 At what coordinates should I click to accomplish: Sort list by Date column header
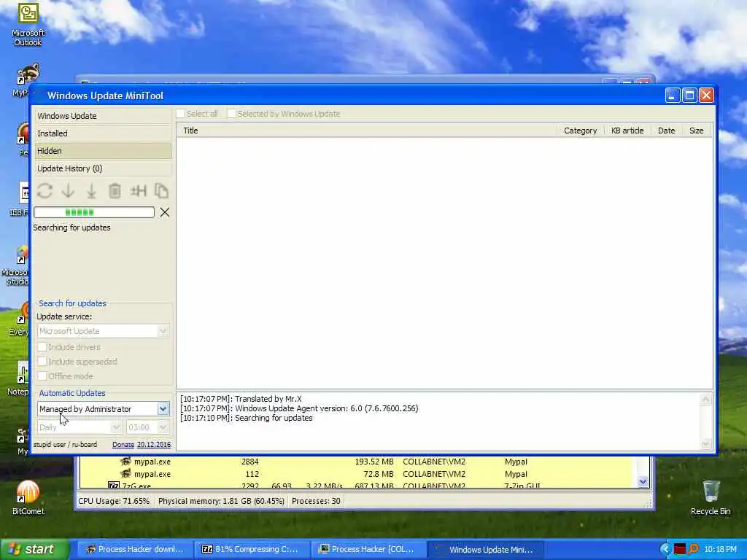[x=666, y=131]
